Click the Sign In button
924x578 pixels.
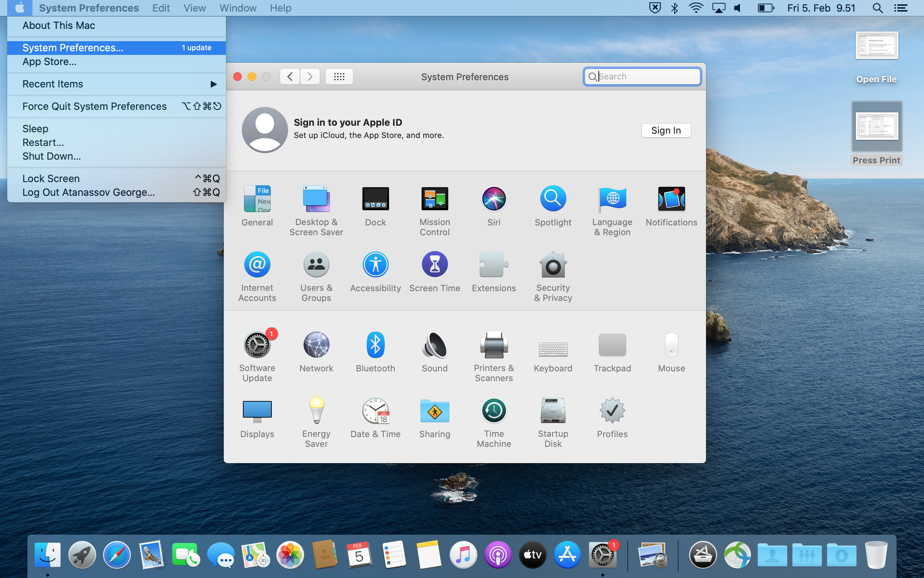coord(666,130)
